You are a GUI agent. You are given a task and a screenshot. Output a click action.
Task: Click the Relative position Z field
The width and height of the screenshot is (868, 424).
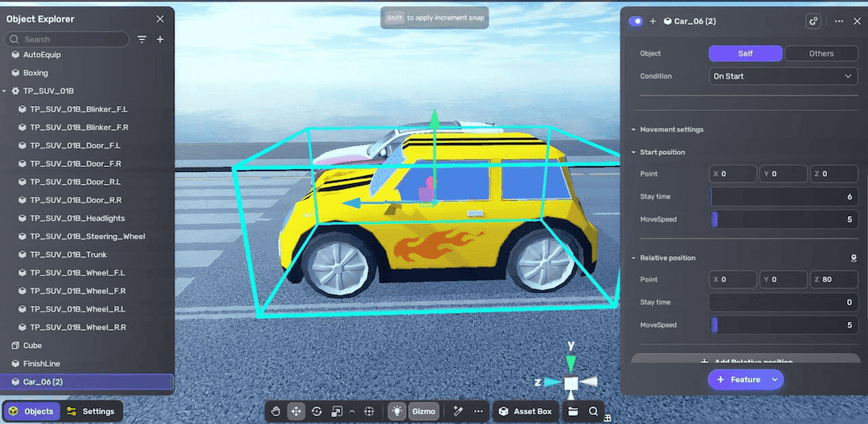pos(834,279)
